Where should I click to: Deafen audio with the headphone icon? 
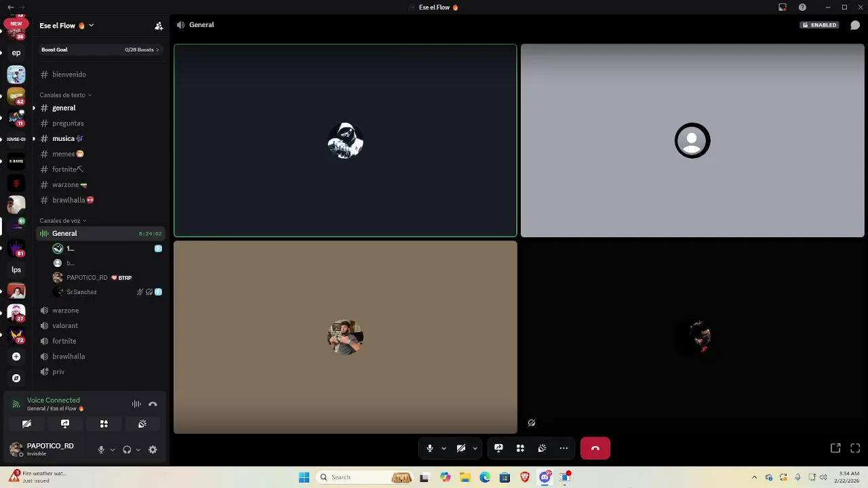point(127,449)
